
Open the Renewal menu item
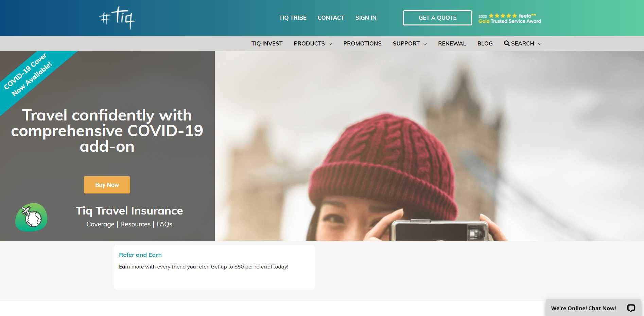click(x=452, y=43)
